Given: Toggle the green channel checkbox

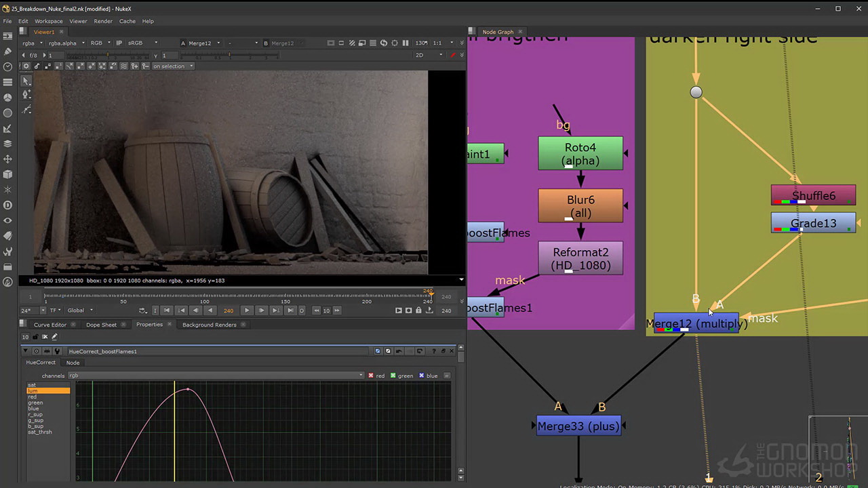Looking at the screenshot, I should tap(393, 375).
